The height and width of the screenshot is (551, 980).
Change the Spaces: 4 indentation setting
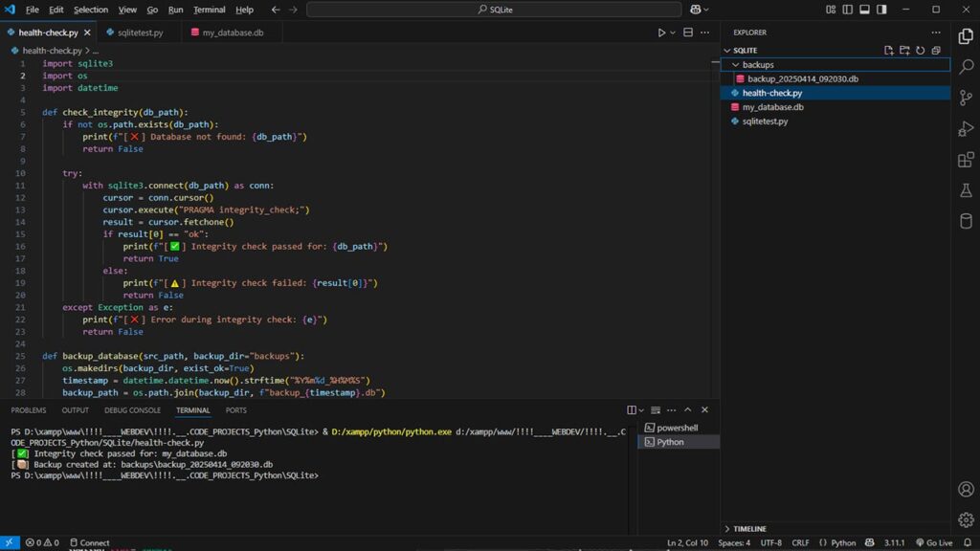(x=734, y=543)
